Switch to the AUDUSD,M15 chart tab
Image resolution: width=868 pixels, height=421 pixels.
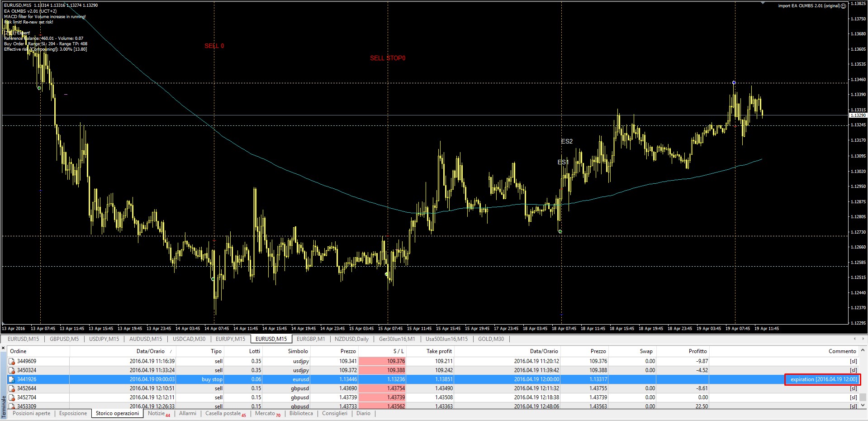click(146, 339)
